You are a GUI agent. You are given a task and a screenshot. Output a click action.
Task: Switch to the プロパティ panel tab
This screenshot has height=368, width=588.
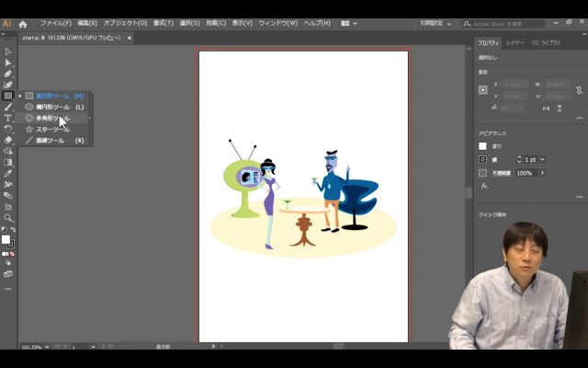click(488, 43)
